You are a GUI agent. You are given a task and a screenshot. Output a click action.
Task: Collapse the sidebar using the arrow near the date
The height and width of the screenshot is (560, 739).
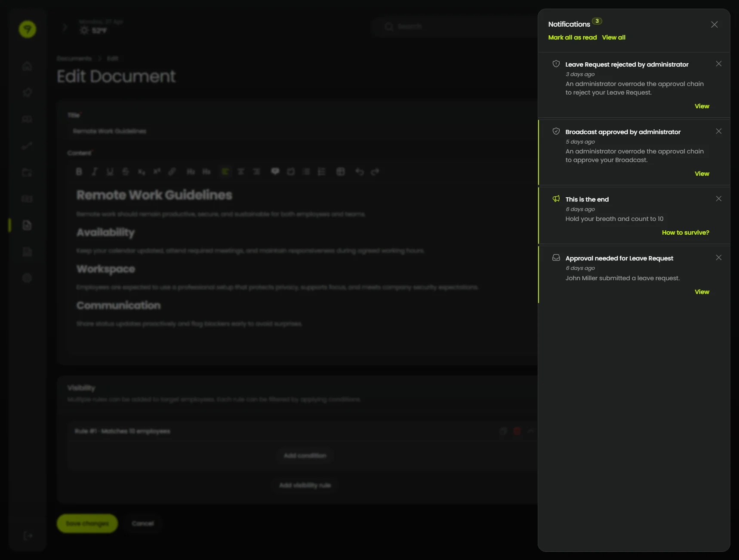click(64, 27)
